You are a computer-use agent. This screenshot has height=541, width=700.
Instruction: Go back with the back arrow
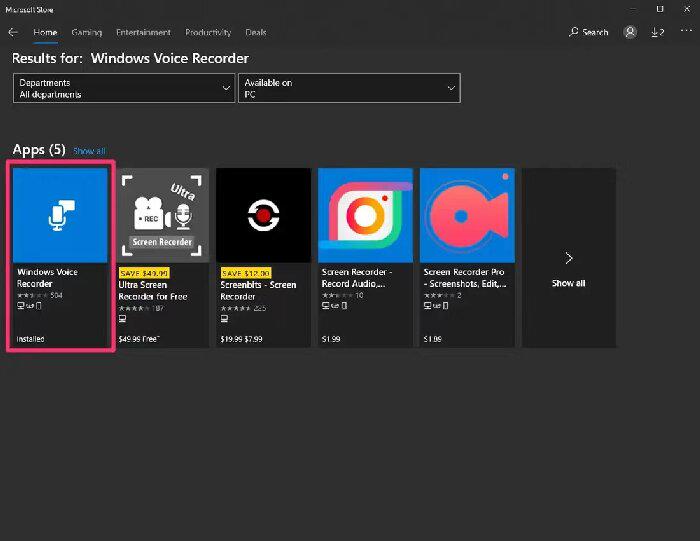tap(13, 32)
